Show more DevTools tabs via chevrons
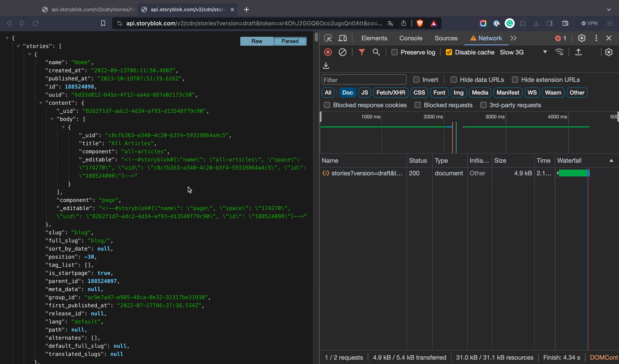 pyautogui.click(x=514, y=38)
